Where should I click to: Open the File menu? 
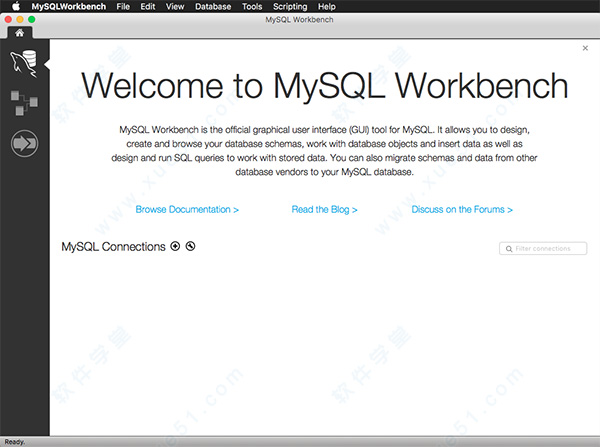(123, 7)
